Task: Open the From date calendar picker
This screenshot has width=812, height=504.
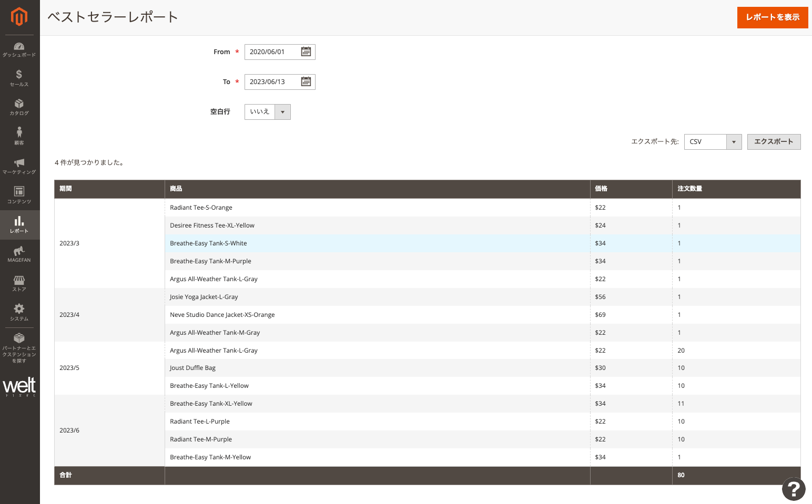Action: pyautogui.click(x=306, y=52)
